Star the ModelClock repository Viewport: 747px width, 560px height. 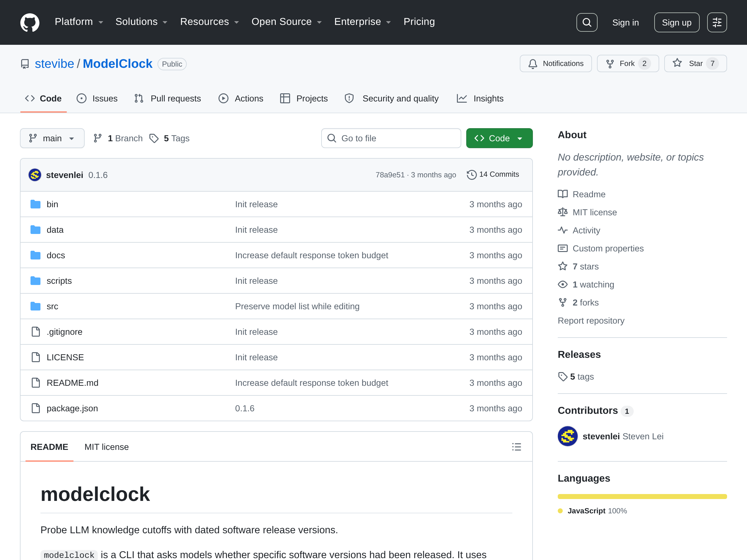pos(695,63)
